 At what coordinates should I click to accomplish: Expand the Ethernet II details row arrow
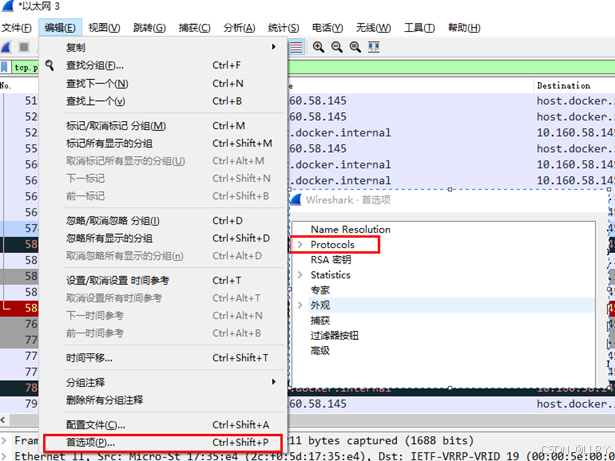(x=4, y=456)
